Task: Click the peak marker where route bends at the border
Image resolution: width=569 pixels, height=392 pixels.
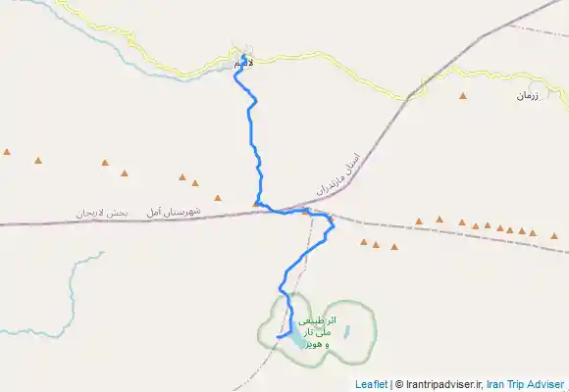Action: click(x=256, y=204)
